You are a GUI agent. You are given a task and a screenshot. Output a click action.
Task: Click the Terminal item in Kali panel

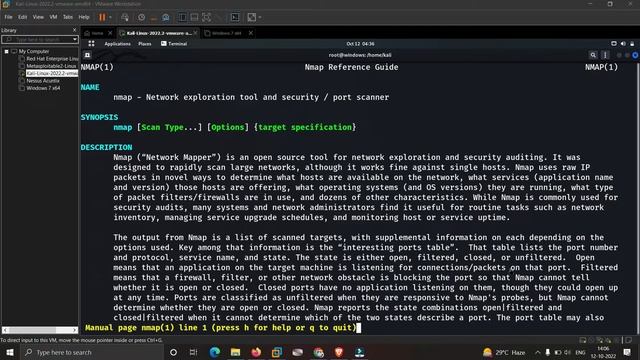click(174, 44)
